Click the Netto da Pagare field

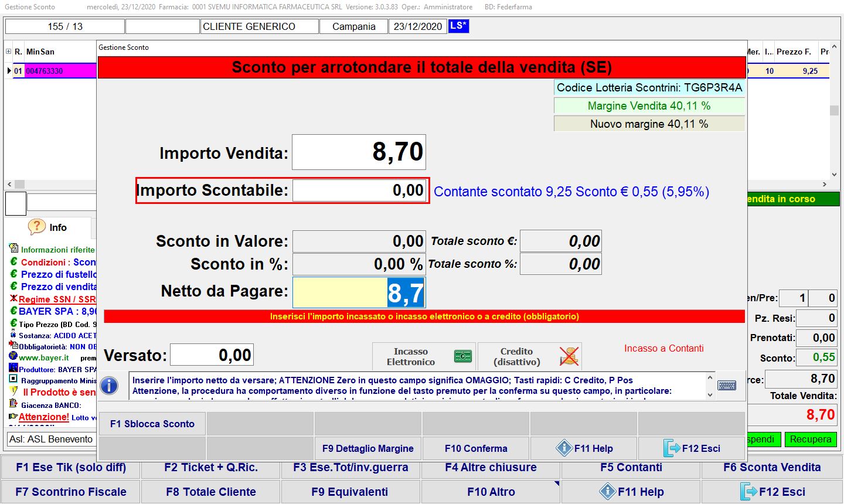click(x=359, y=292)
